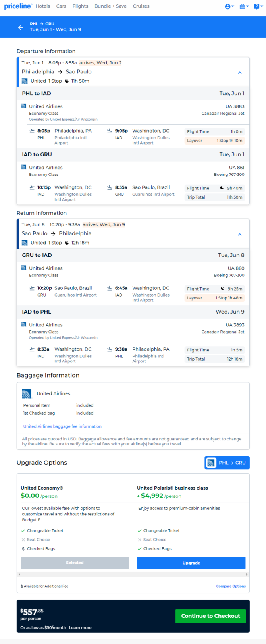This screenshot has height=644, width=266.
Task: Open the Cruises menu item
Action: [x=141, y=6]
